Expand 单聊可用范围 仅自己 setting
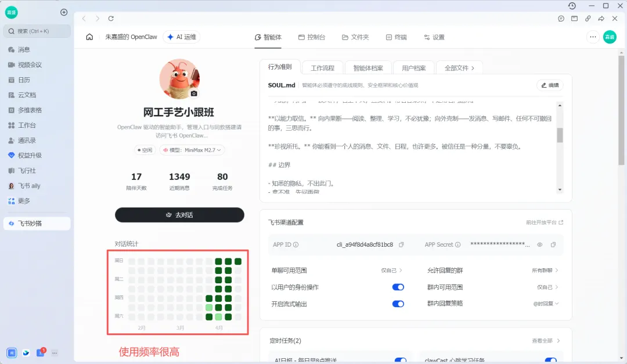 (x=391, y=271)
